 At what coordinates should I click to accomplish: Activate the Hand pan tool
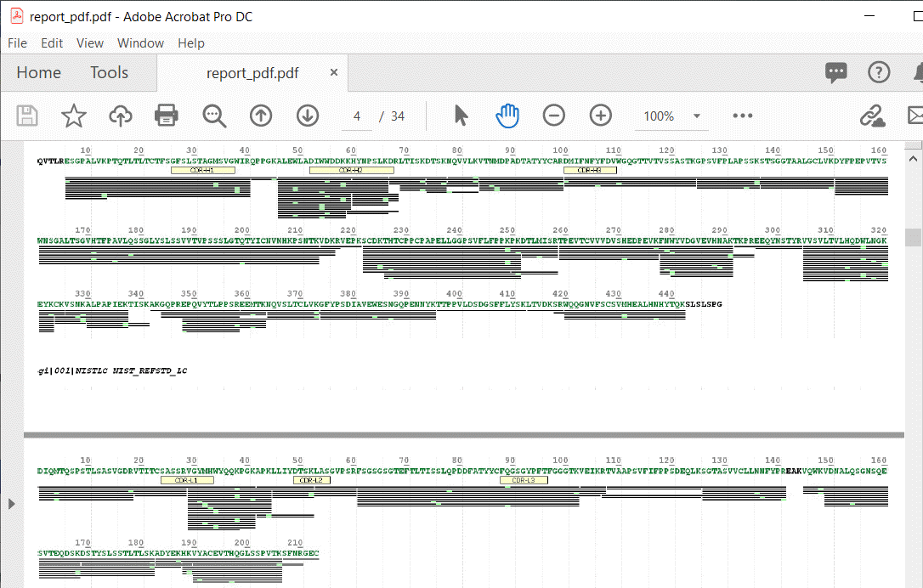click(507, 116)
